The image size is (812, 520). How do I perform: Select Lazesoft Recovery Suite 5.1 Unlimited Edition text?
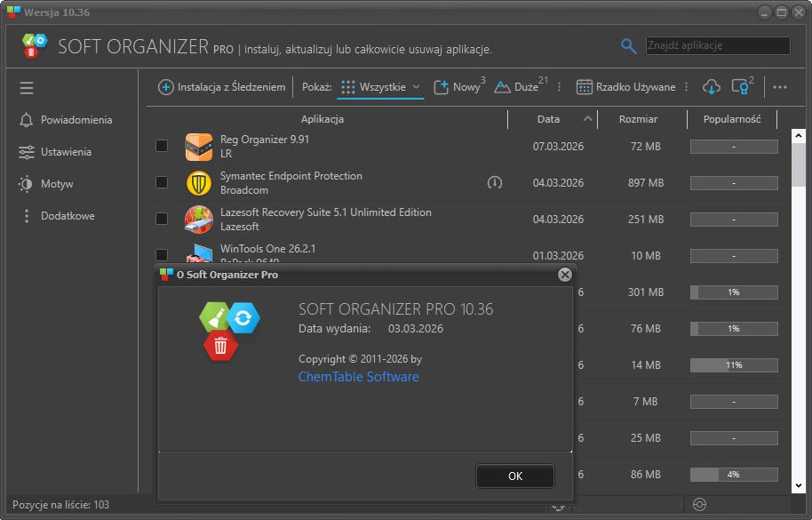tap(326, 212)
